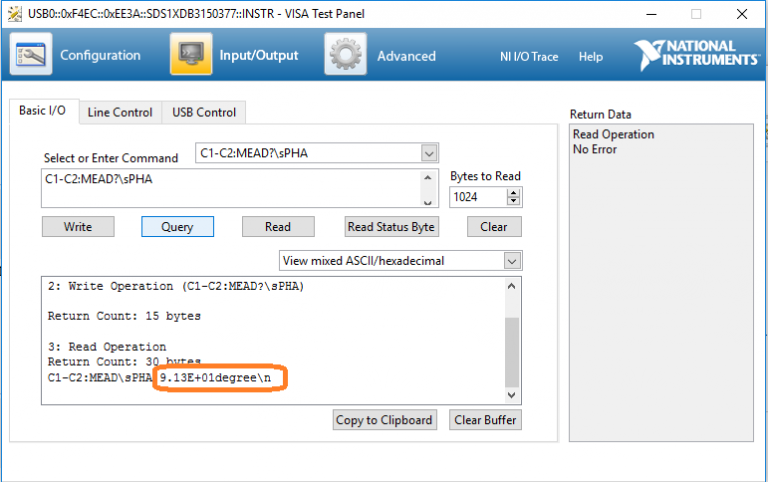Click the Copy to Clipboard button
The image size is (768, 482).
coord(384,420)
